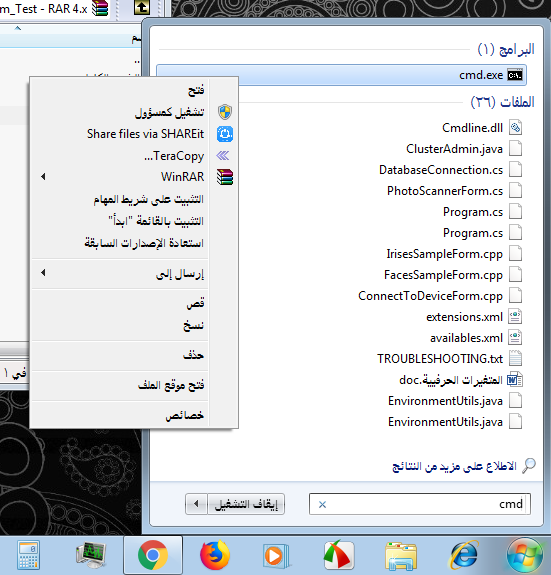
Task: Click the Windows Start orb
Action: click(525, 556)
